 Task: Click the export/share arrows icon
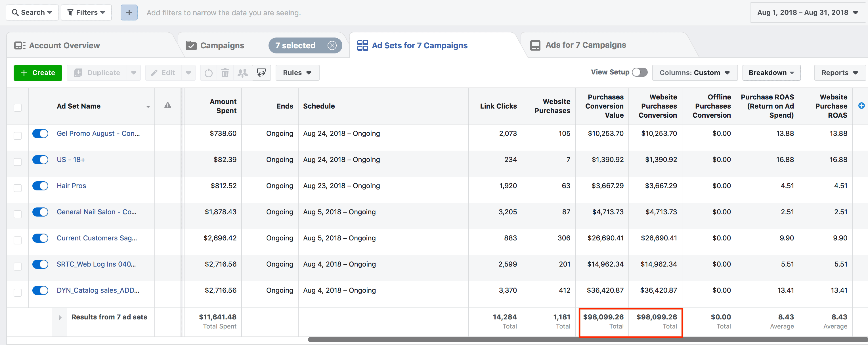[261, 72]
